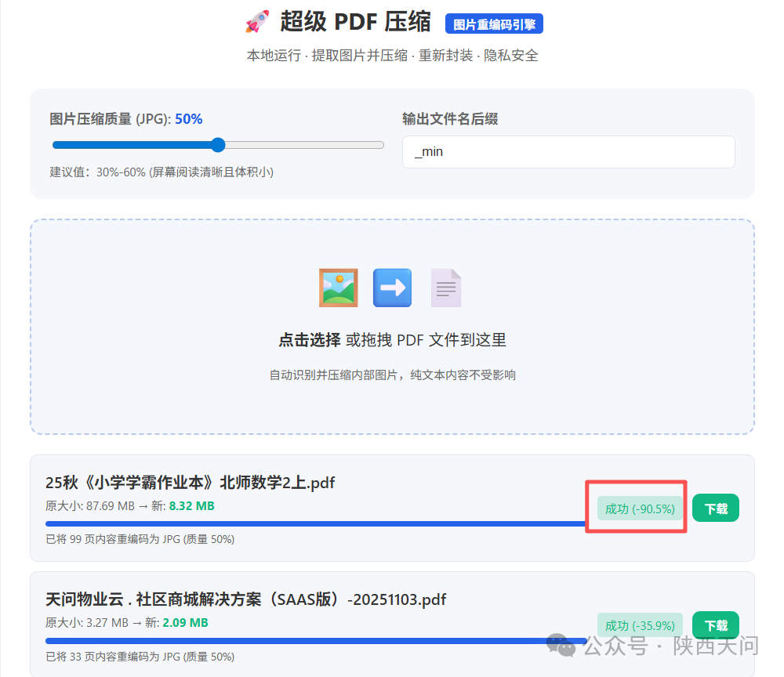
Task: Click the rocket emoji in the page title
Action: [257, 21]
